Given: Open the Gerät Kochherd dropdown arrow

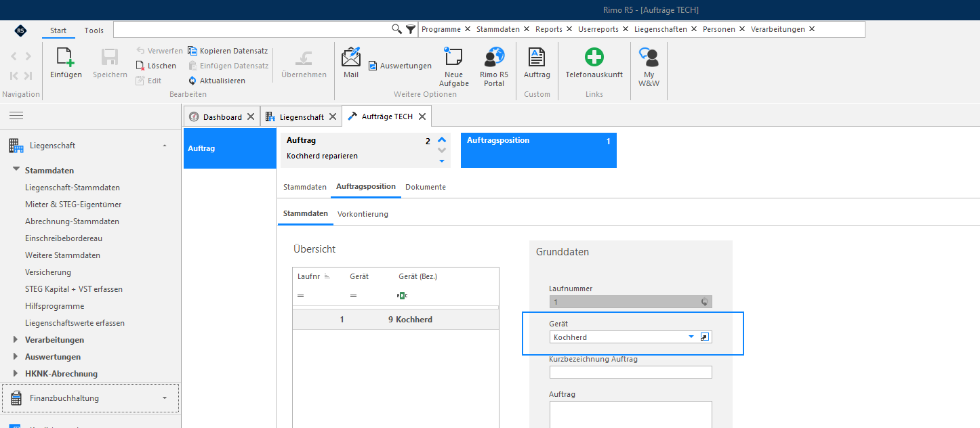Looking at the screenshot, I should coord(691,337).
